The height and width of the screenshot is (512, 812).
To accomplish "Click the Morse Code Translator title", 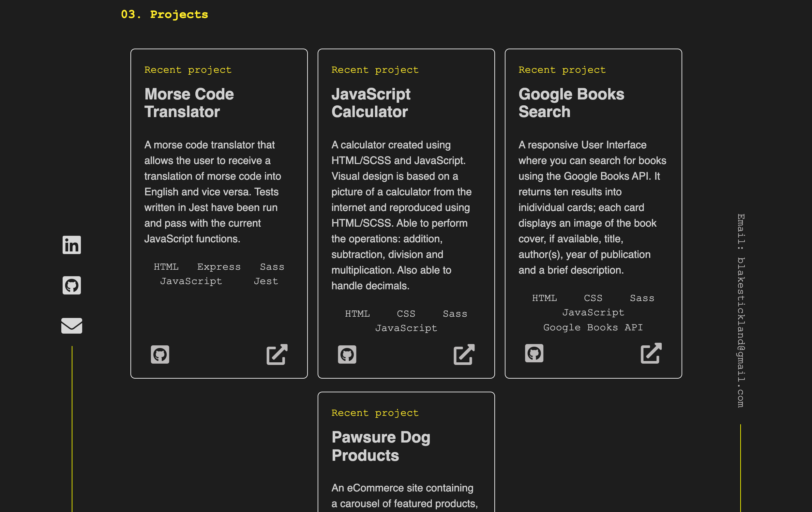I will (x=189, y=103).
